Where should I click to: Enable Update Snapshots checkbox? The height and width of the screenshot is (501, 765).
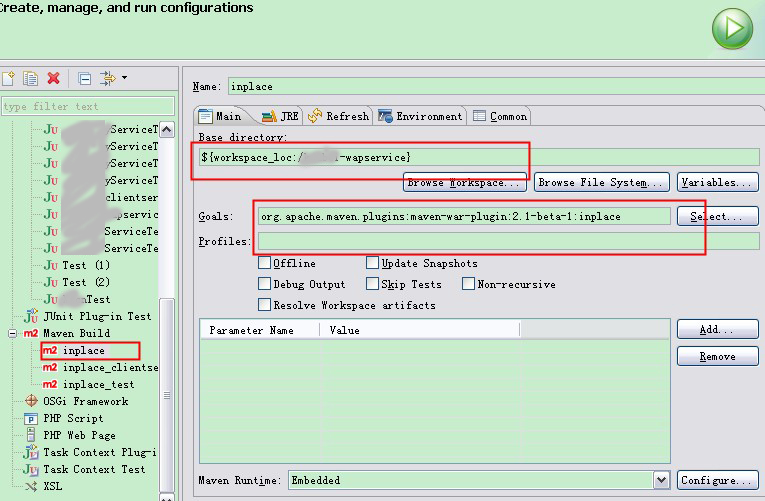[372, 263]
